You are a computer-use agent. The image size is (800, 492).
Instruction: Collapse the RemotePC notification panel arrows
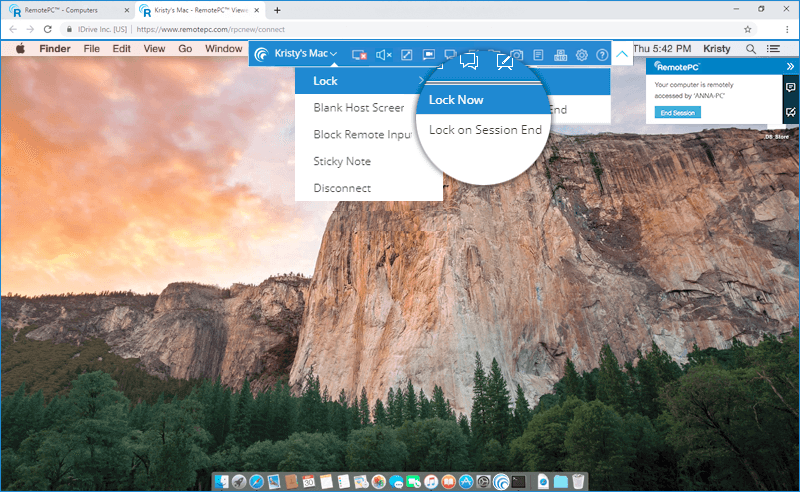[790, 66]
